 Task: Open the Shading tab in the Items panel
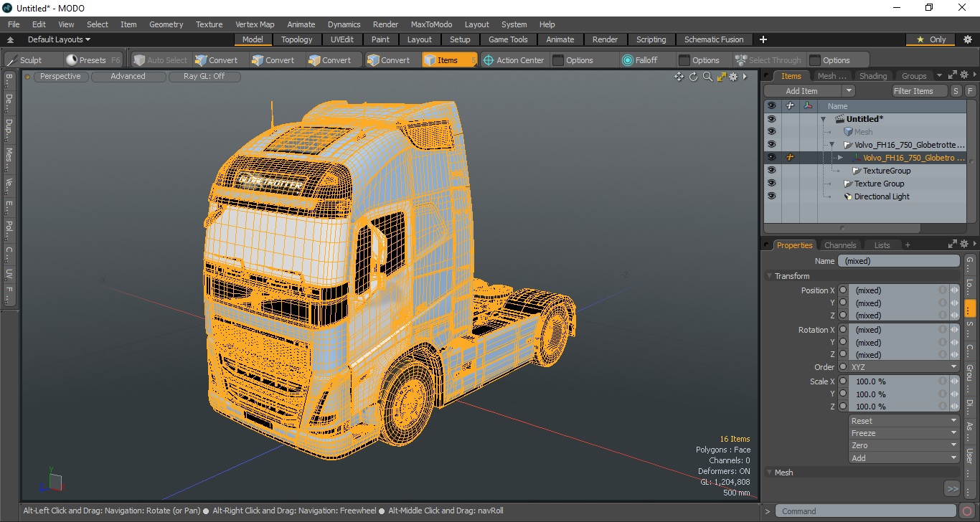coord(872,76)
